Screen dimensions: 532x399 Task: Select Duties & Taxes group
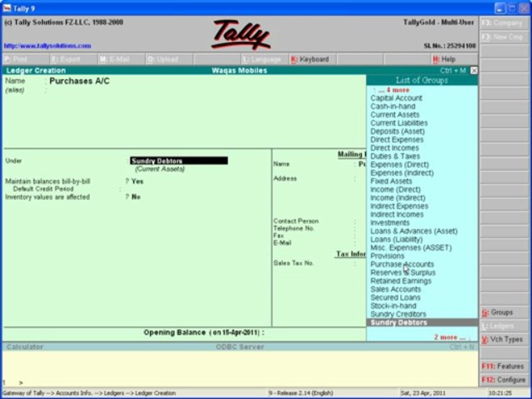point(395,156)
